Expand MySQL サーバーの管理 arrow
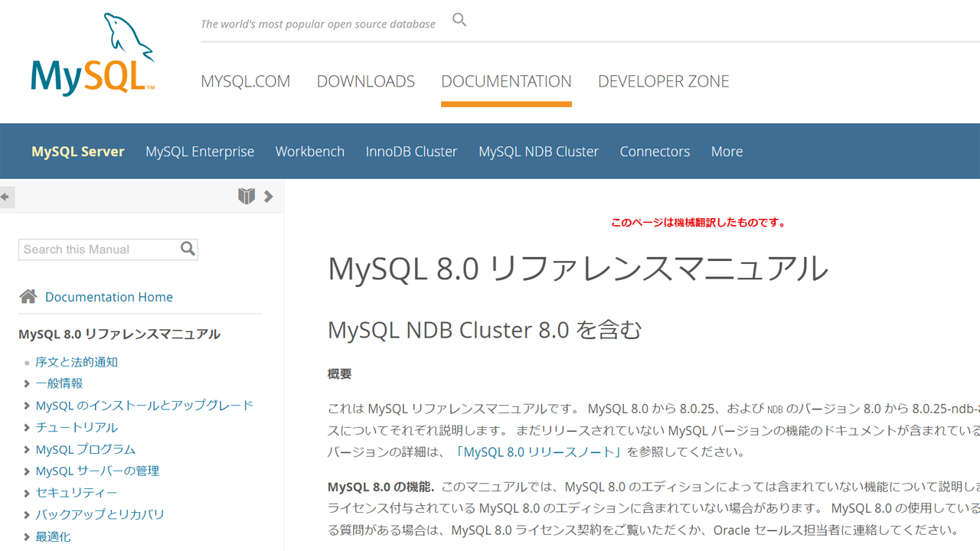 coord(27,471)
